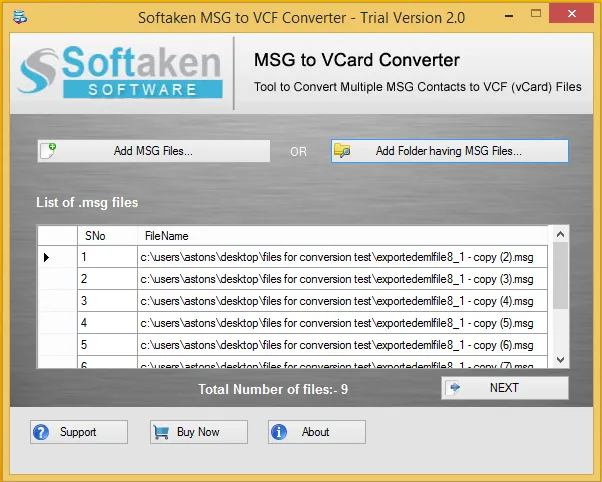
Task: Maximize the Softaken converter window
Action: [536, 14]
